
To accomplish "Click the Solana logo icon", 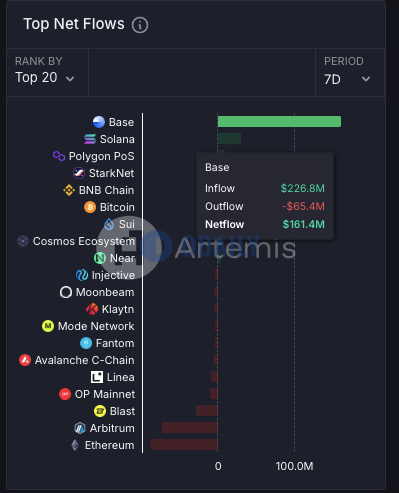I will click(x=90, y=139).
